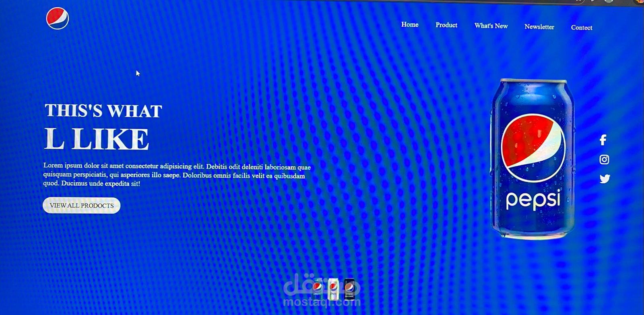Click the large Pepsi can image

tap(533, 159)
